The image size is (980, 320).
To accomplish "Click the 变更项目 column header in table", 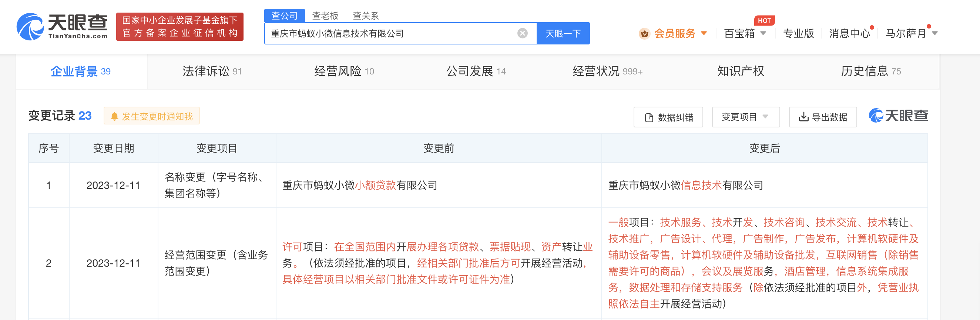I will 217,148.
